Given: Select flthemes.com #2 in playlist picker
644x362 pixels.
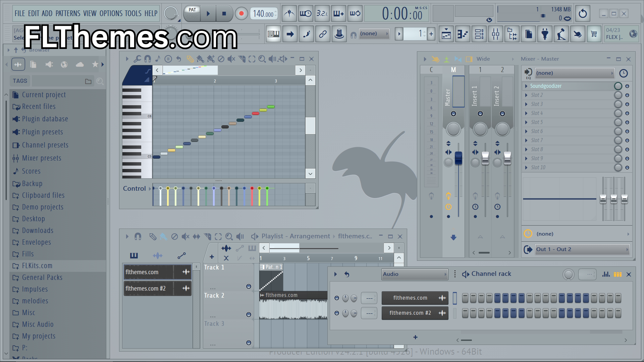Looking at the screenshot, I should pos(157,289).
